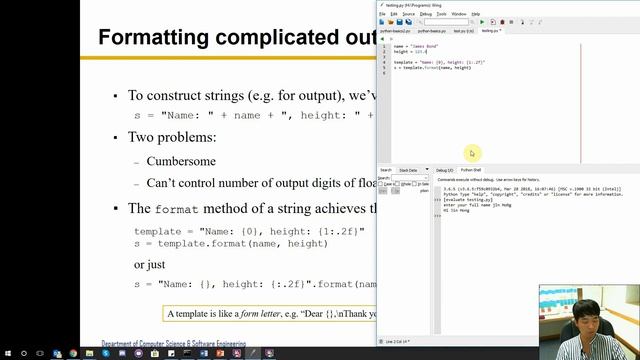
Task: Click the Pause debug icon in toolbar
Action: point(511,22)
